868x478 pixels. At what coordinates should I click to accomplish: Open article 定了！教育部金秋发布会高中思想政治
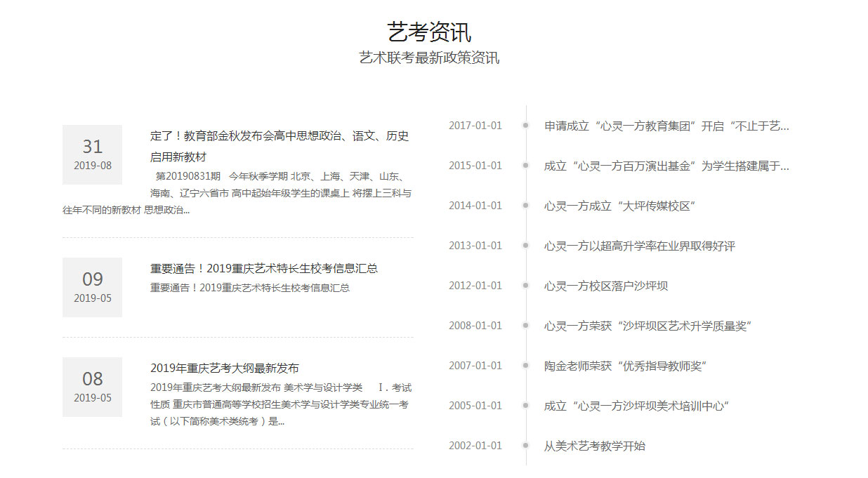coord(280,146)
